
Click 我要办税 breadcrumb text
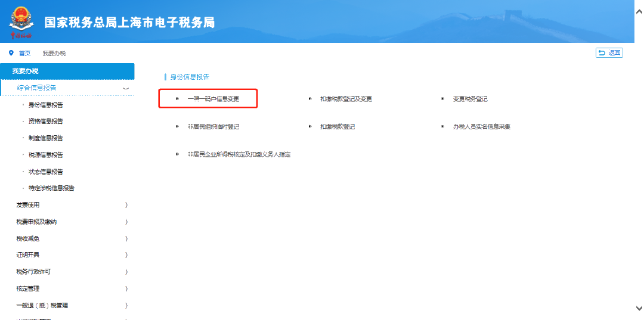(x=54, y=54)
